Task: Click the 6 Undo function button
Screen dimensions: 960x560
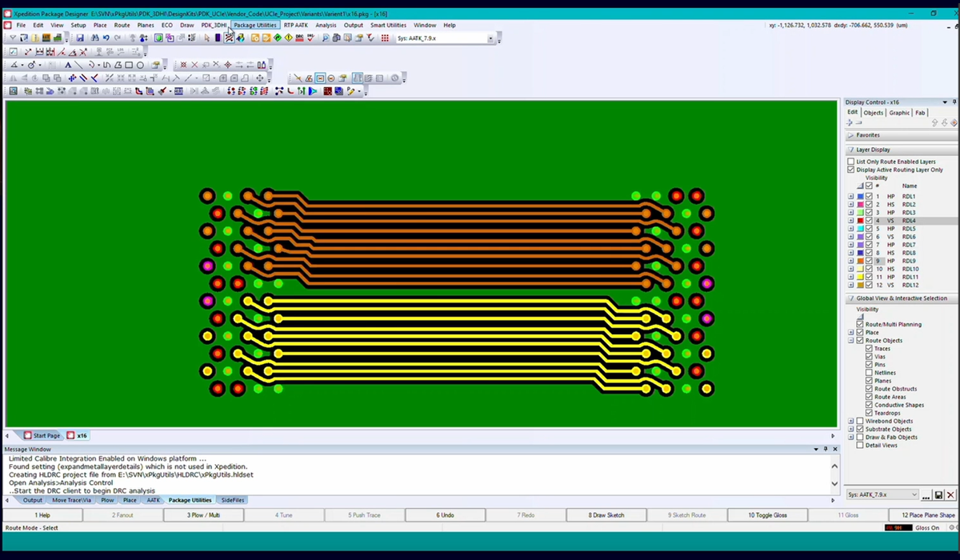Action: coord(445,515)
